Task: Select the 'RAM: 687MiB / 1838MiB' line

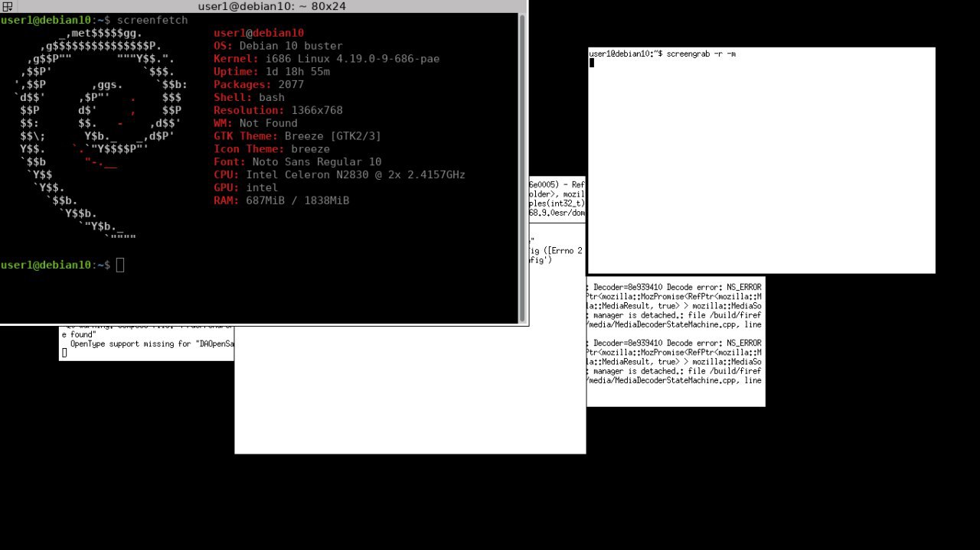Action: click(x=281, y=200)
